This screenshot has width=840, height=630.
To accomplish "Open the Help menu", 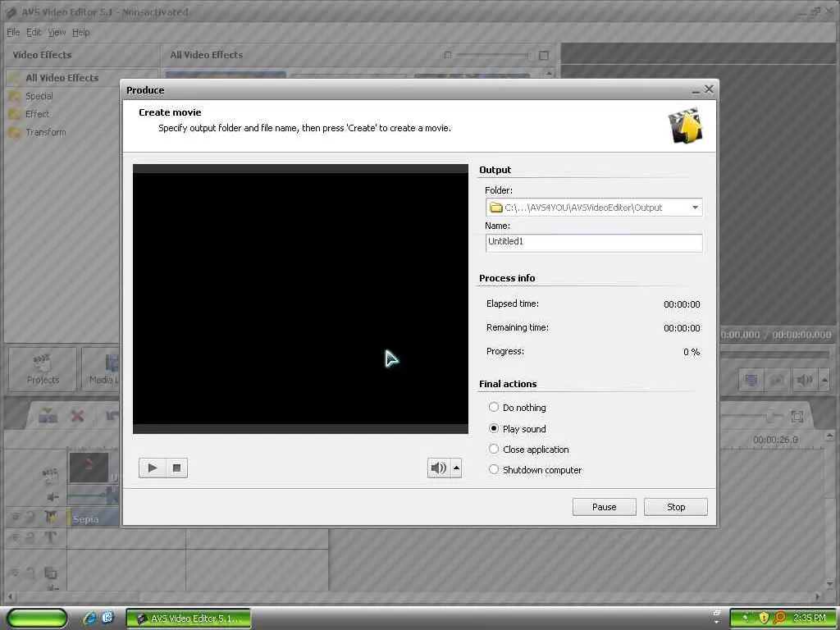I will pos(81,32).
